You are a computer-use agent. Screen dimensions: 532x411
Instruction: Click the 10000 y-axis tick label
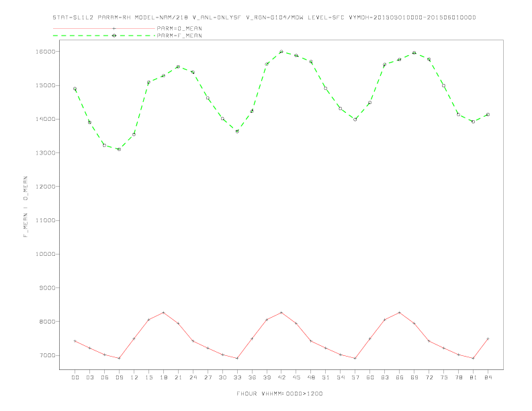pyautogui.click(x=46, y=254)
